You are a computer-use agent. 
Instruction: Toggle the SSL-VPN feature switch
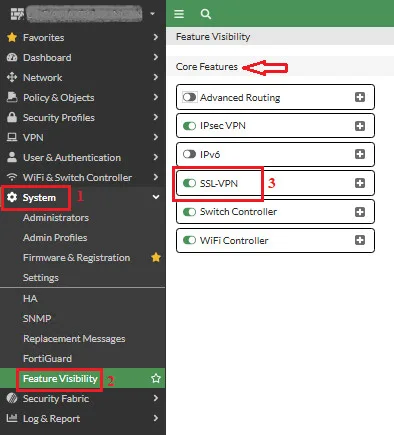point(189,183)
